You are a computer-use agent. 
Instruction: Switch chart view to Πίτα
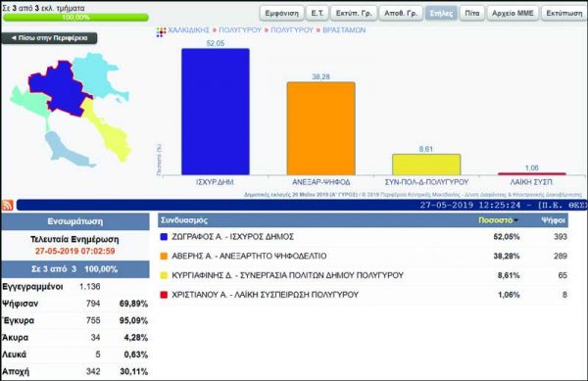coord(472,13)
